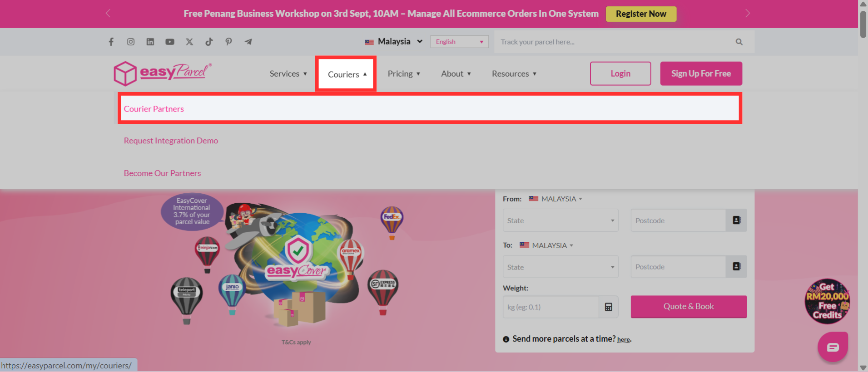
Task: Click the Login button
Action: (620, 73)
